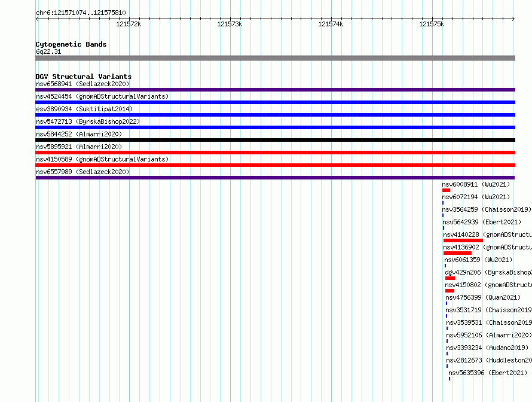Screen dimensions: 532x402
Task: Click the Cytogenetic Bands track title
Action: coord(71,44)
